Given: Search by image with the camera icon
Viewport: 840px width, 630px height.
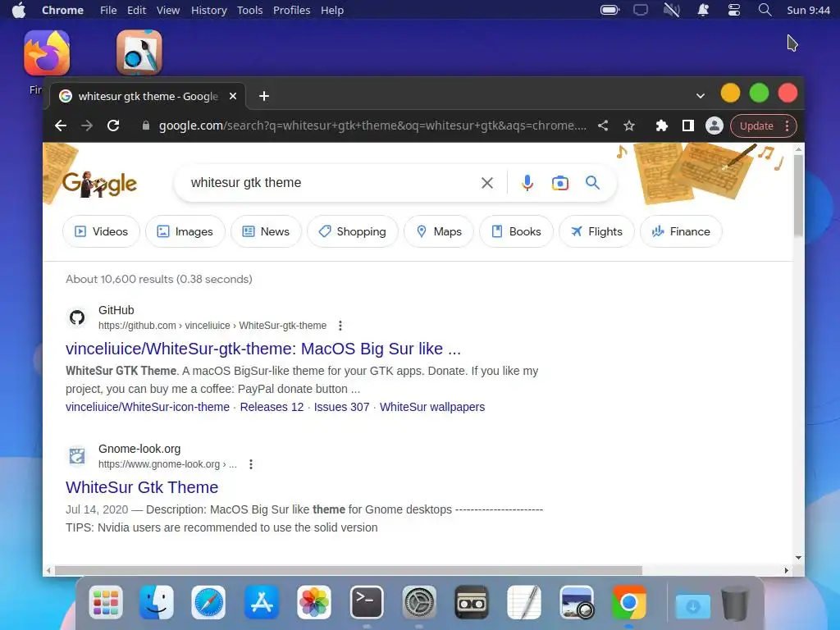Looking at the screenshot, I should click(x=559, y=183).
